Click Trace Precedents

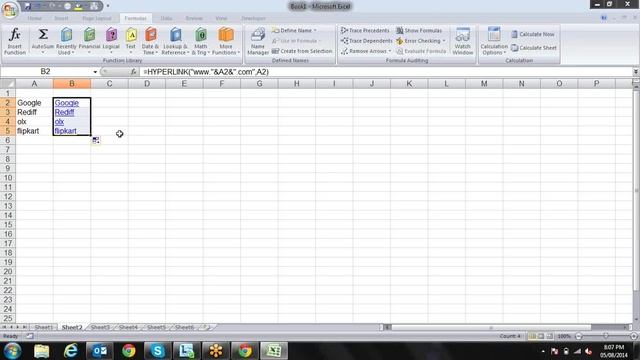365,31
